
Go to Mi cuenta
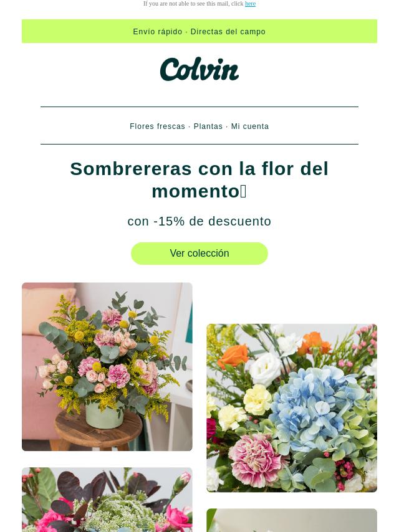coord(250,126)
